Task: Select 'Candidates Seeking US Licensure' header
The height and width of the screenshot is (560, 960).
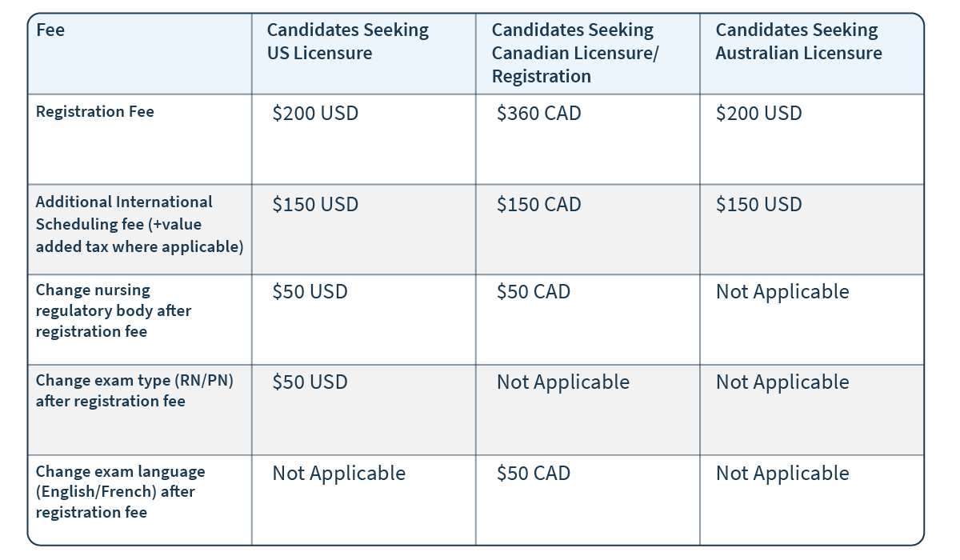Action: coord(347,42)
